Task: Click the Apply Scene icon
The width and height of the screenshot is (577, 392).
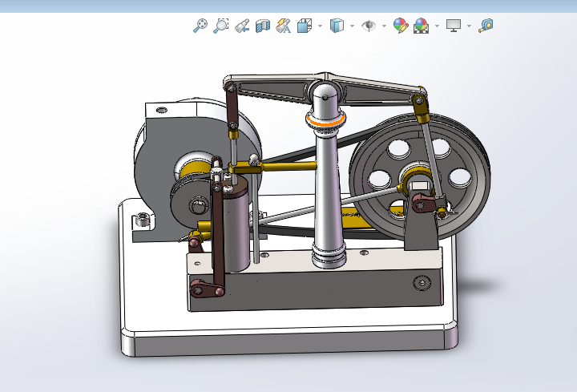Action: pyautogui.click(x=421, y=26)
